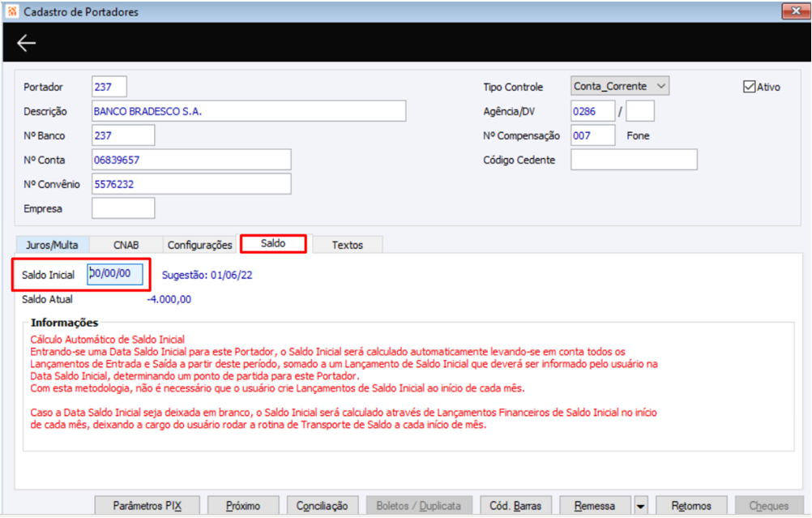This screenshot has height=518, width=812.
Task: Click the Nº Conta field
Action: tap(191, 160)
